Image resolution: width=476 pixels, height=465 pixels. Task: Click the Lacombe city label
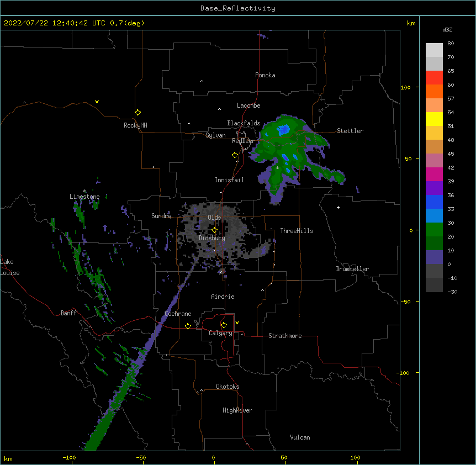point(248,105)
